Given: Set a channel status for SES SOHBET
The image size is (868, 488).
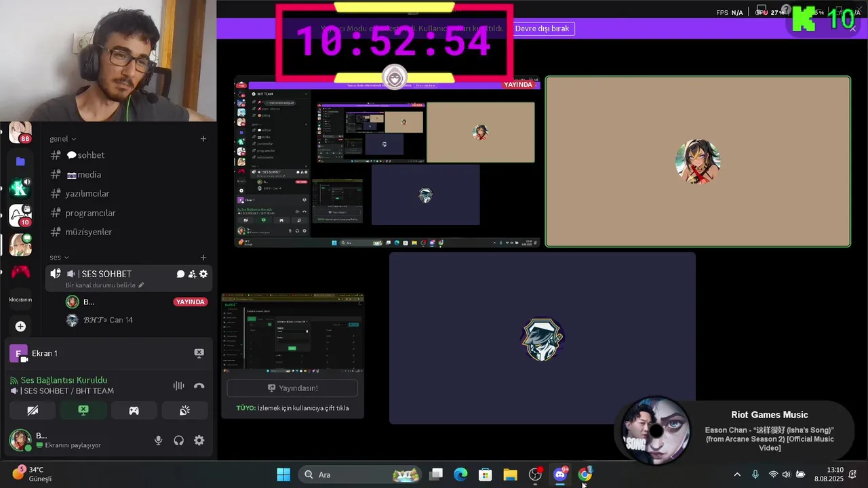Looking at the screenshot, I should (x=105, y=285).
